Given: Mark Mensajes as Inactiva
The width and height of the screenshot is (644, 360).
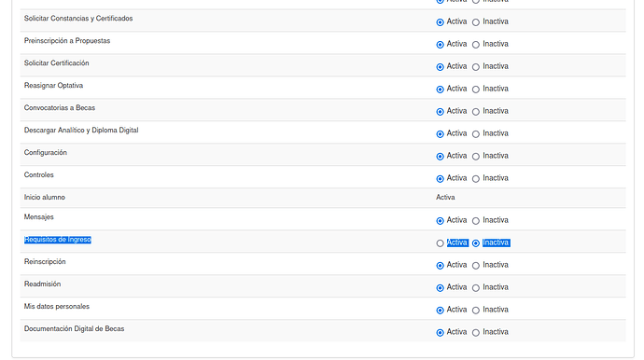Looking at the screenshot, I should [476, 221].
